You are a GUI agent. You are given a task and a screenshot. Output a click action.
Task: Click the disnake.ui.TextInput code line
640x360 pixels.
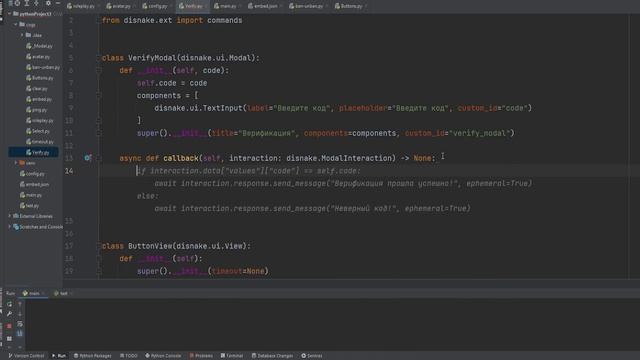click(343, 108)
